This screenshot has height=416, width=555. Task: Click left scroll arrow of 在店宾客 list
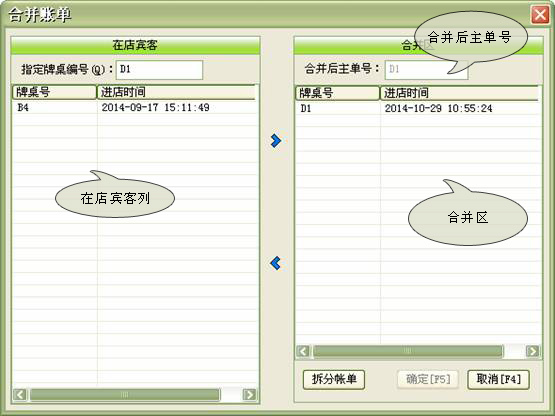coord(20,394)
